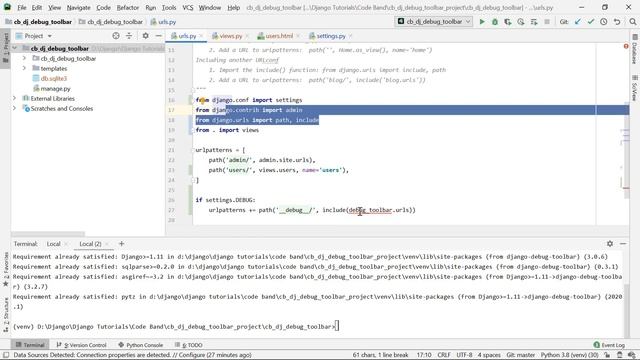640x360 pixels.
Task: Collapse all items in Project panel
Action: 129,36
